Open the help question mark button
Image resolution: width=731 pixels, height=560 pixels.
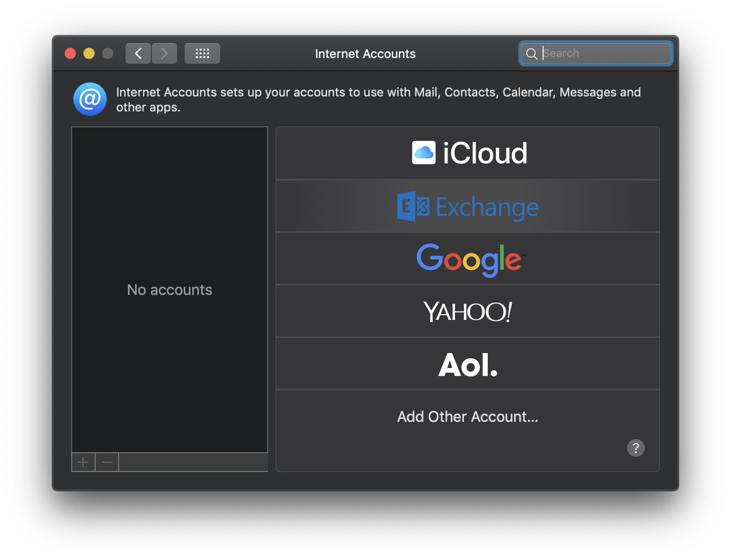636,448
